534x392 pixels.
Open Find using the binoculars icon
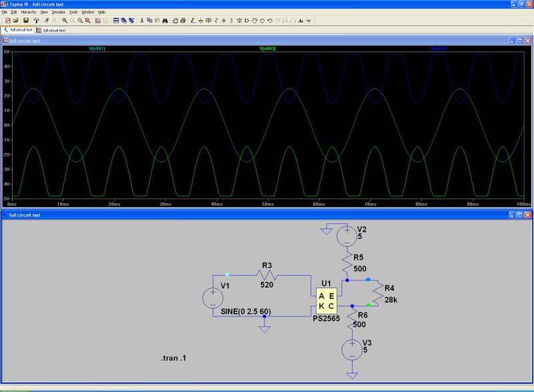[165, 21]
